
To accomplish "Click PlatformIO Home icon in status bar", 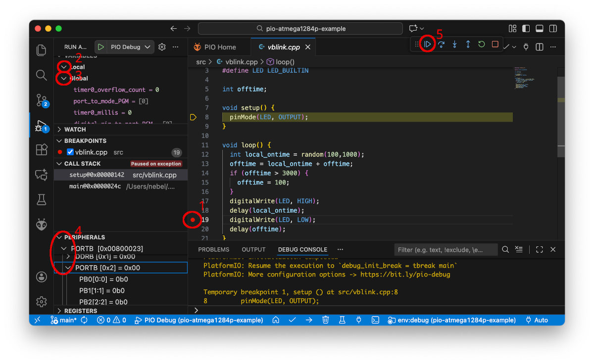I will [276, 320].
